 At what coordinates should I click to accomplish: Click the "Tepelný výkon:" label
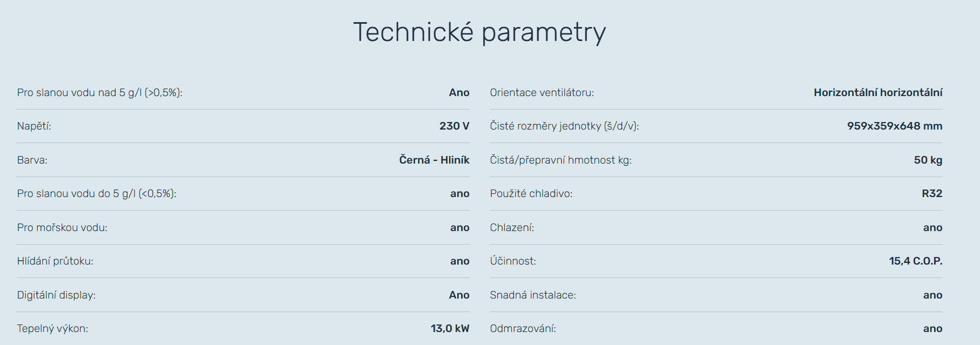52,329
